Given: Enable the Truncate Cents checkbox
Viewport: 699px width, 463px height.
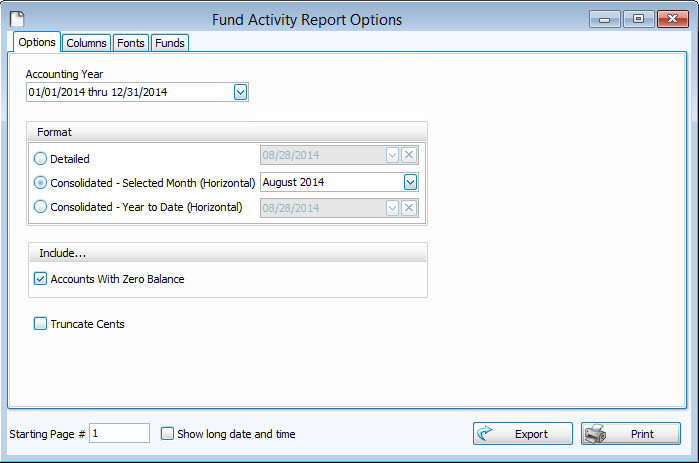Looking at the screenshot, I should coord(41,324).
